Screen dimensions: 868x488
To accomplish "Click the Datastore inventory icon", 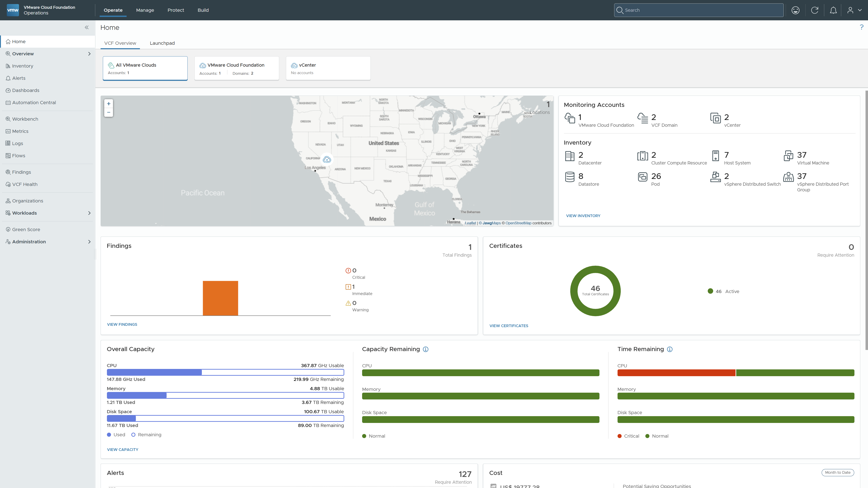I will click(569, 177).
